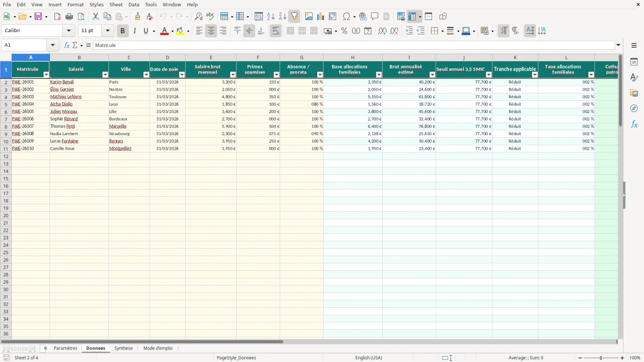Open the Styles menu
Screen dimensions: 644x362
[x=97, y=4]
